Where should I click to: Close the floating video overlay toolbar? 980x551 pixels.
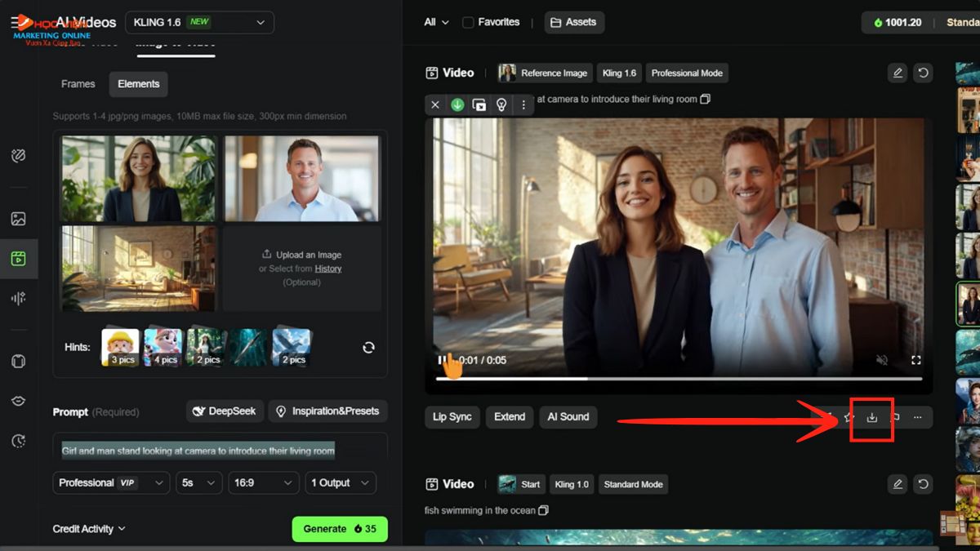tap(435, 104)
